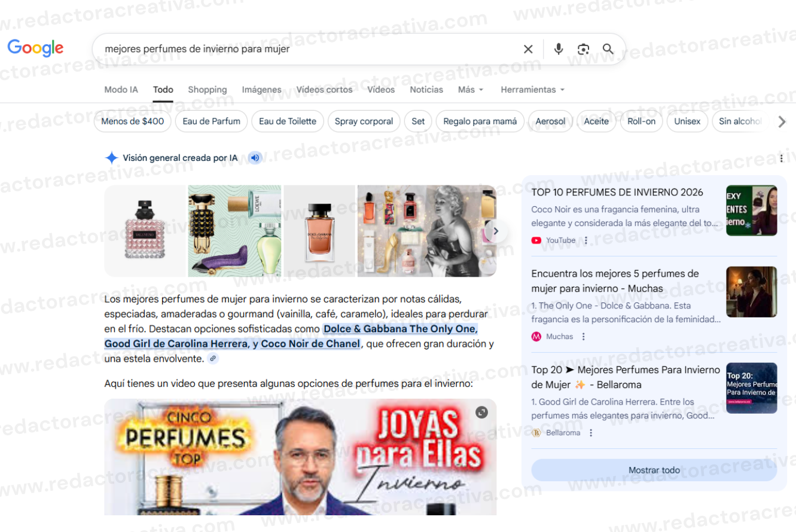796x532 pixels.
Task: Open the Google logo homepage link
Action: click(35, 48)
